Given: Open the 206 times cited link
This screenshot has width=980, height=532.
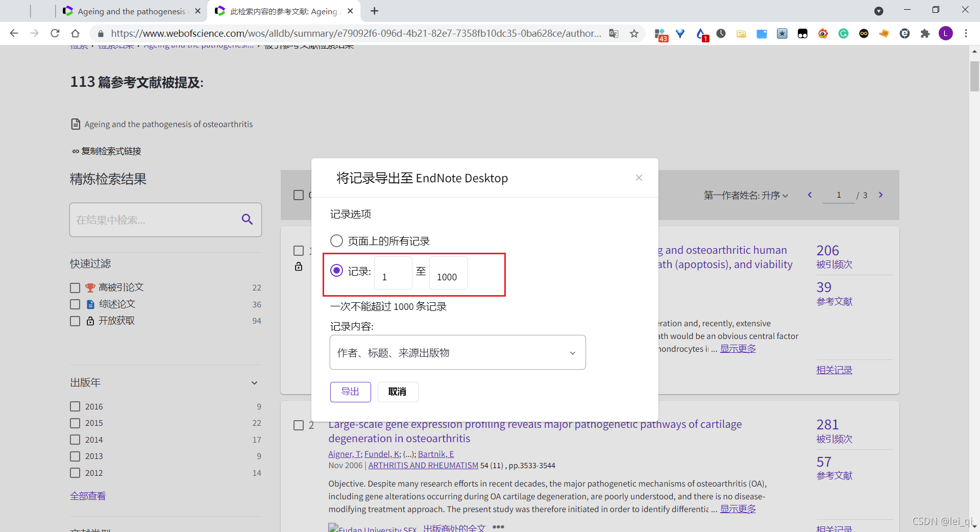Looking at the screenshot, I should pyautogui.click(x=827, y=250).
